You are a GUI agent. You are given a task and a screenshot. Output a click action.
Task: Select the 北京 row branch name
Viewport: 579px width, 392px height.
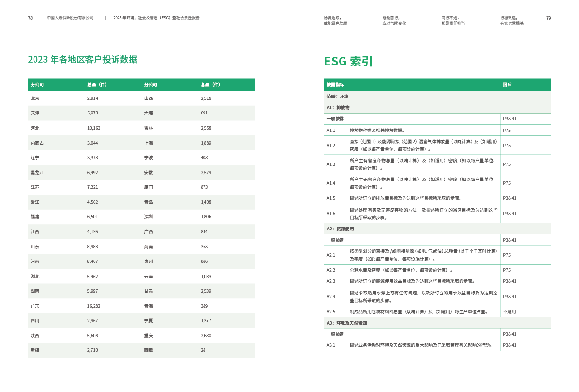tap(35, 98)
